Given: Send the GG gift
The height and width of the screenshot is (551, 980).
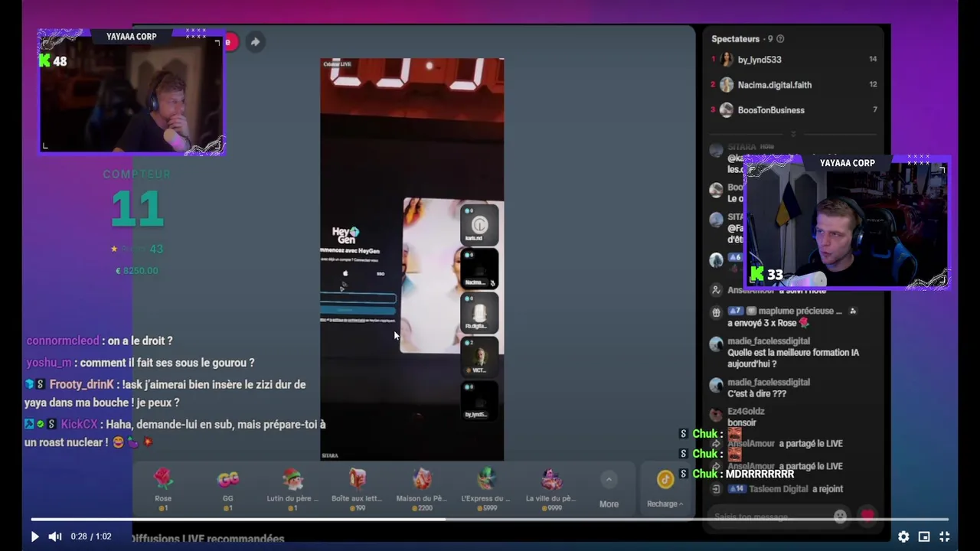Looking at the screenshot, I should (x=227, y=489).
